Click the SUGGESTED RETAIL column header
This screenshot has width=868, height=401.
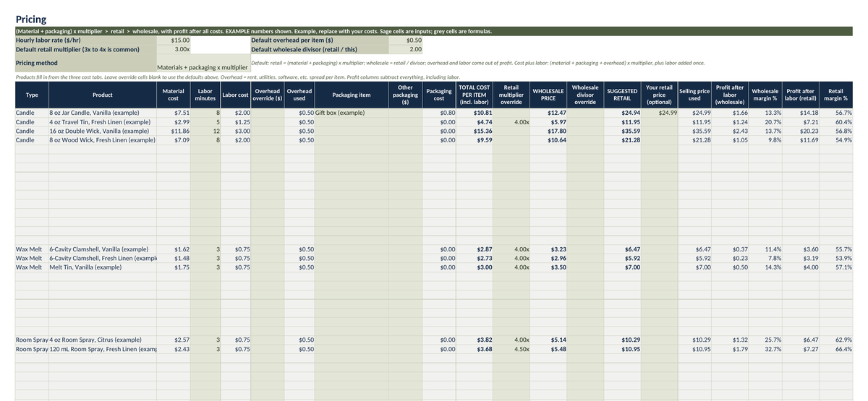tap(622, 95)
